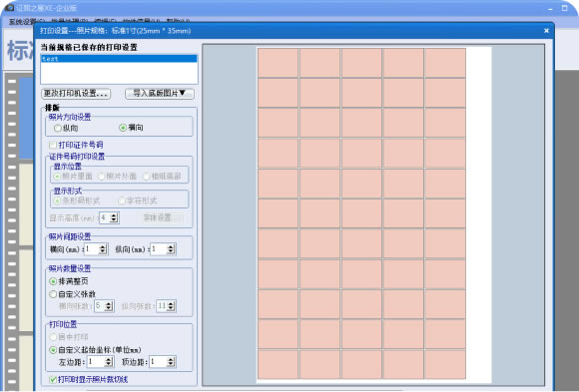Click the first pink photo cell in preview
Screen dimensions: 579x392
pos(279,63)
